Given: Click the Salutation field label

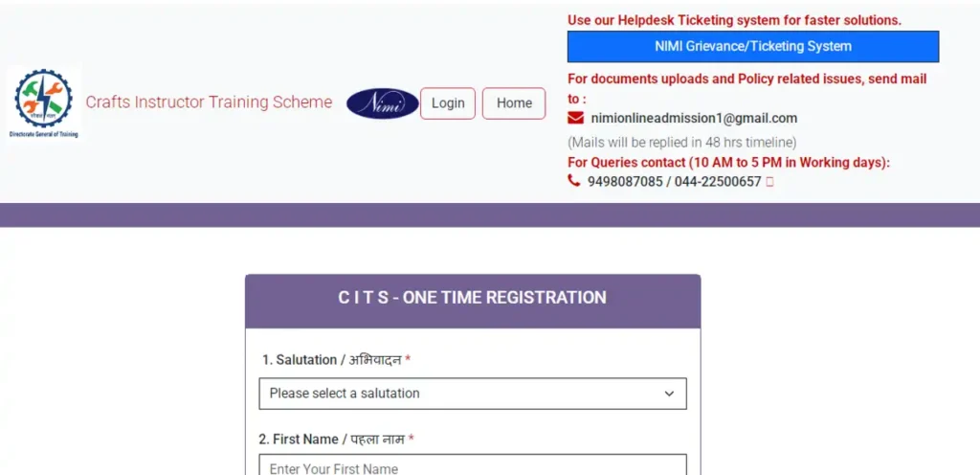Looking at the screenshot, I should 336,360.
